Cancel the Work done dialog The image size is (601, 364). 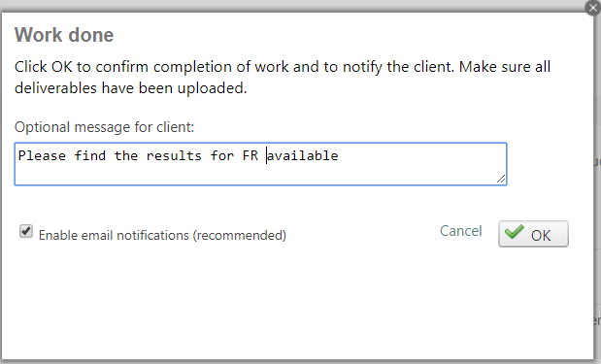pos(461,231)
